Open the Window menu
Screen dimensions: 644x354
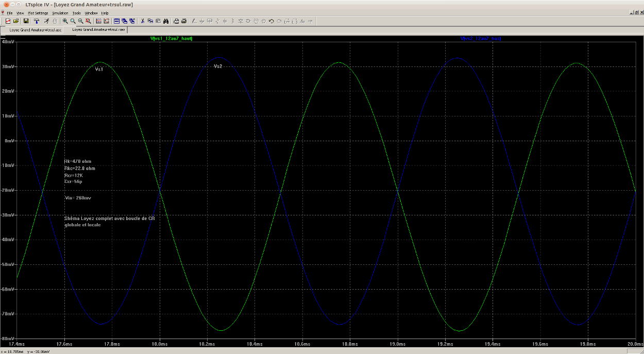pos(91,13)
